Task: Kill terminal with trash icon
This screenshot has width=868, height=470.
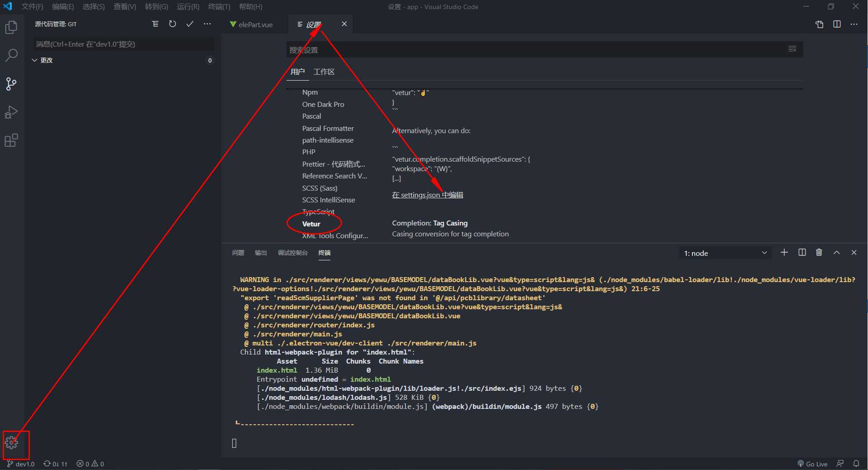Action: coord(819,252)
